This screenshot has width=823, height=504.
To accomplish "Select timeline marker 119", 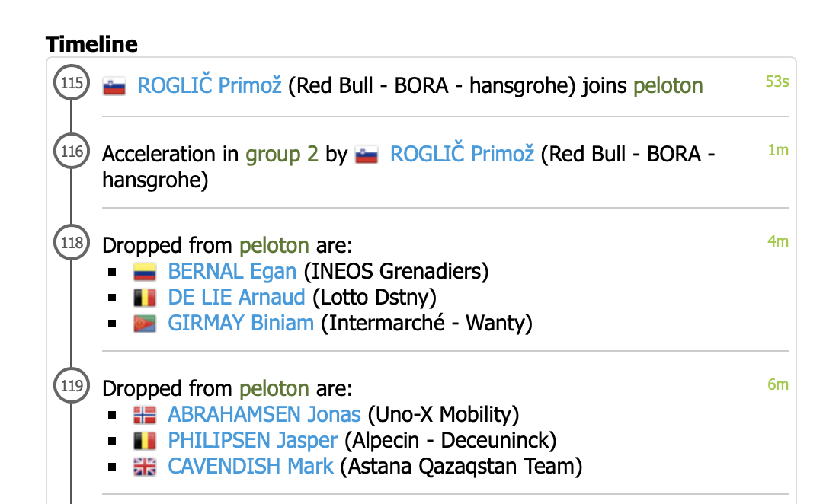I will (x=72, y=386).
